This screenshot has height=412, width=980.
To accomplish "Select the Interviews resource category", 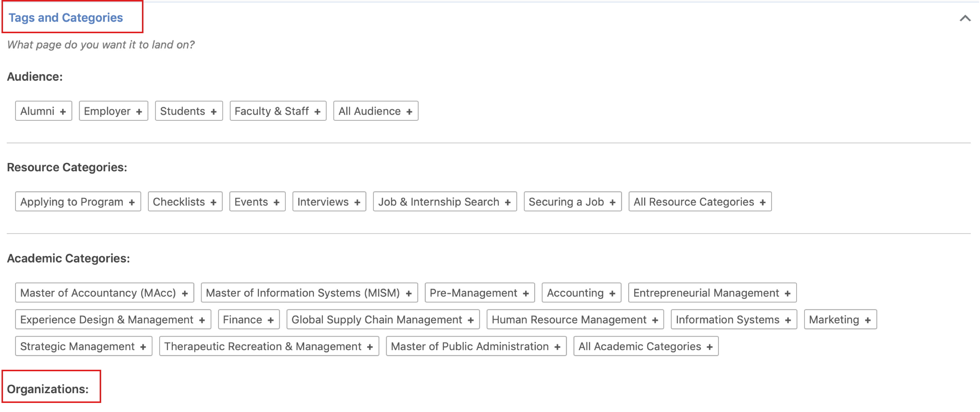I will coord(329,202).
